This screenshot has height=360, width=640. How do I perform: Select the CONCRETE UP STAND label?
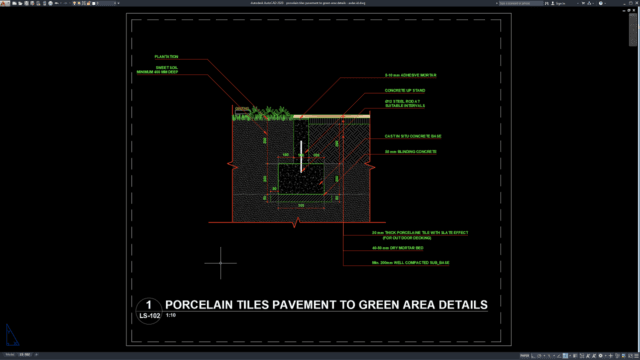pyautogui.click(x=405, y=91)
